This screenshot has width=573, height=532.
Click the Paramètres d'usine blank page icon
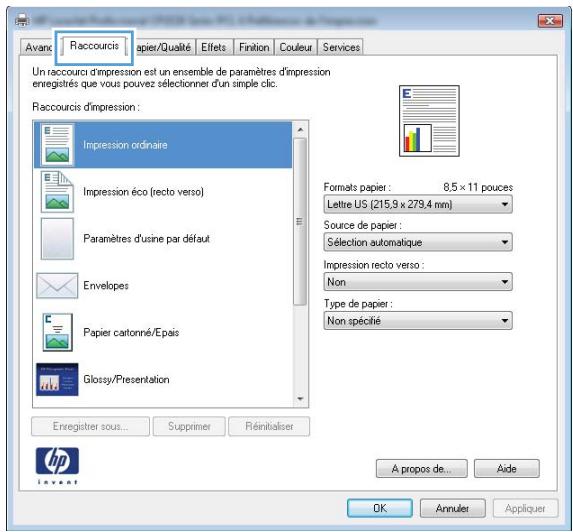click(x=57, y=239)
